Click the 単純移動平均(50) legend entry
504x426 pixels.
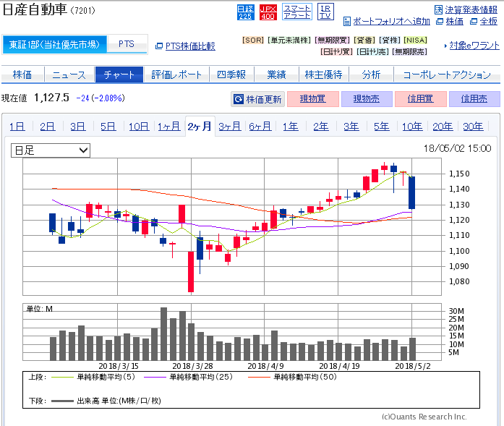292,377
